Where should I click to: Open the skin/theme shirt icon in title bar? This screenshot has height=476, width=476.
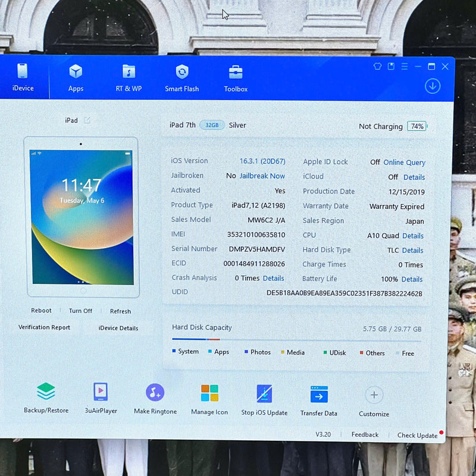point(377,66)
